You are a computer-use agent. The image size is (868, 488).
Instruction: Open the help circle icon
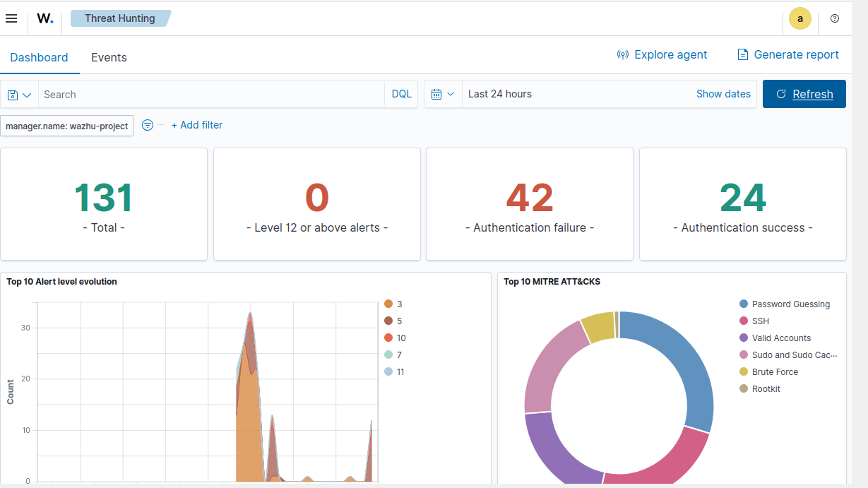tap(835, 18)
